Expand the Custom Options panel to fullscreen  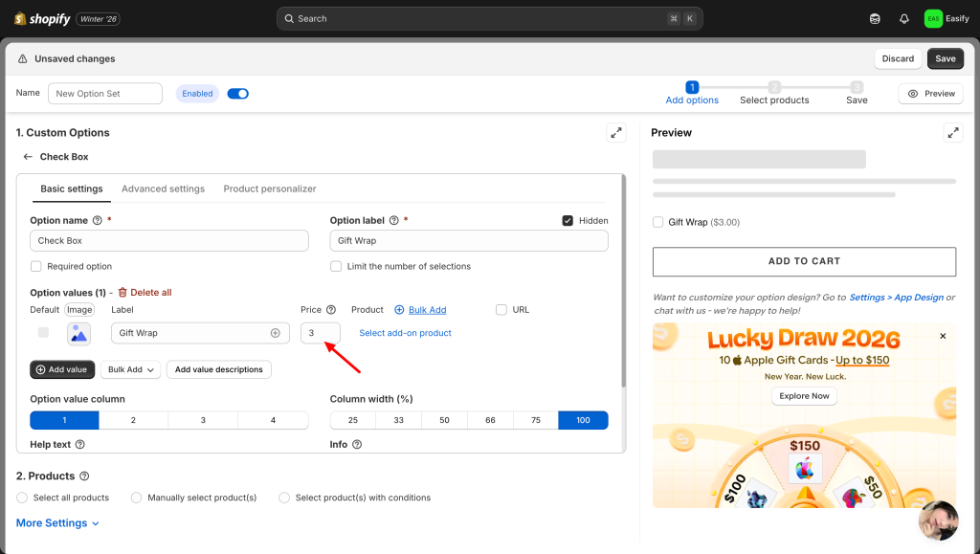[x=616, y=133]
